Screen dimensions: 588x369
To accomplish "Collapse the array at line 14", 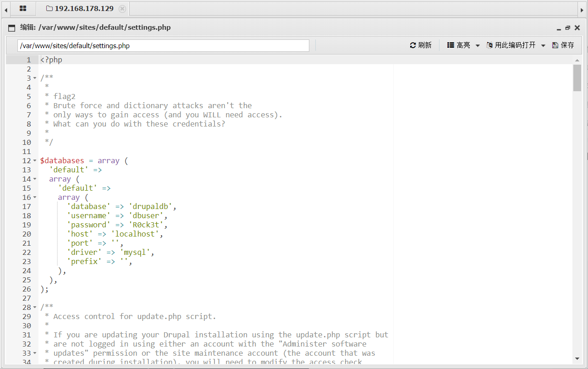I will tap(35, 179).
